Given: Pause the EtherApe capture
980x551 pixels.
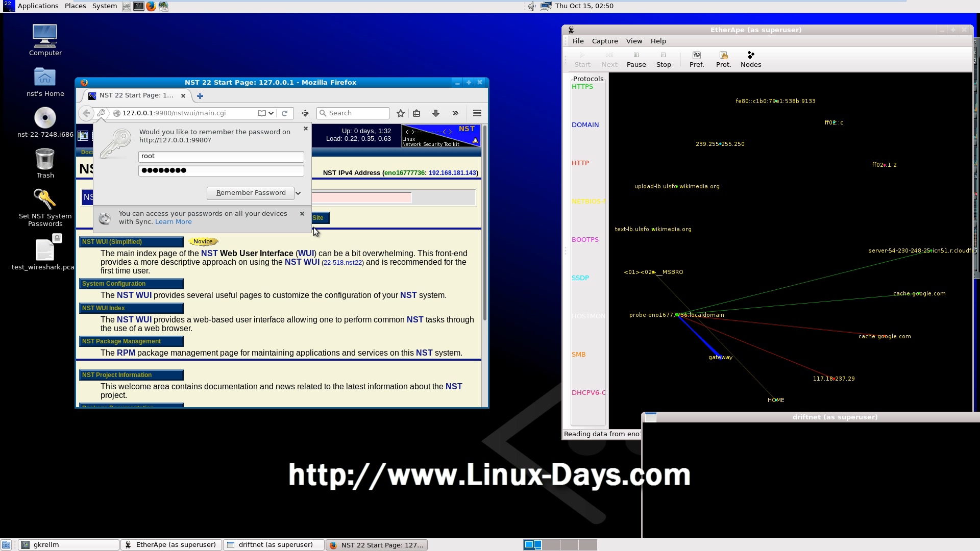Looking at the screenshot, I should (x=636, y=59).
